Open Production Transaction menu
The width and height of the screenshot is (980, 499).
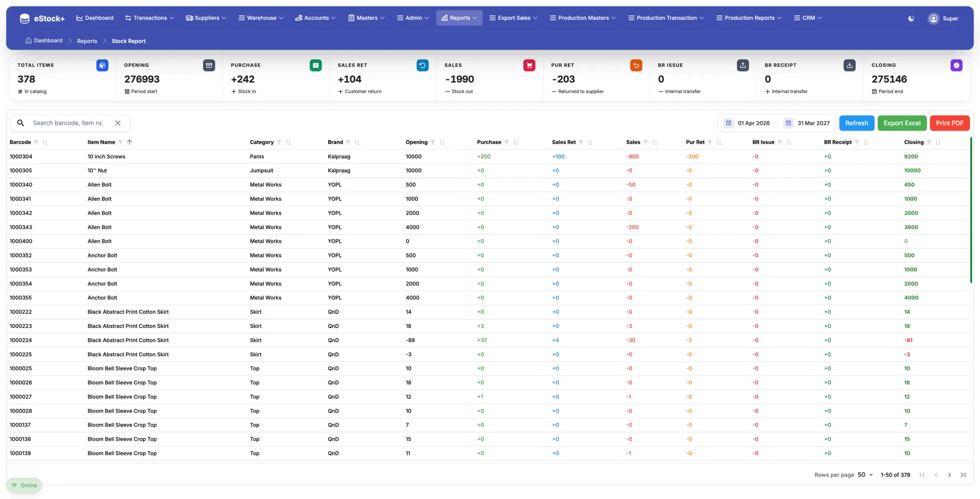click(666, 18)
